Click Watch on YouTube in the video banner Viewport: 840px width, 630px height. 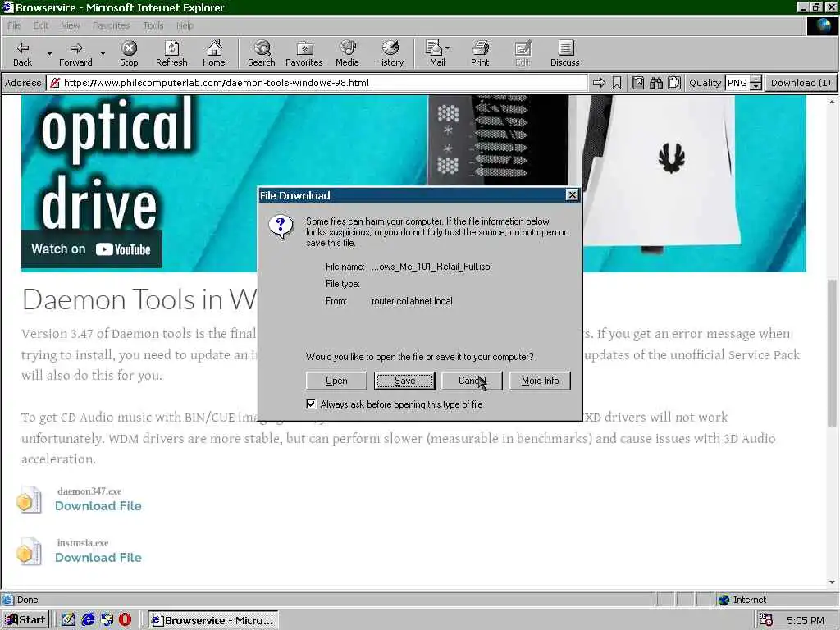coord(91,249)
